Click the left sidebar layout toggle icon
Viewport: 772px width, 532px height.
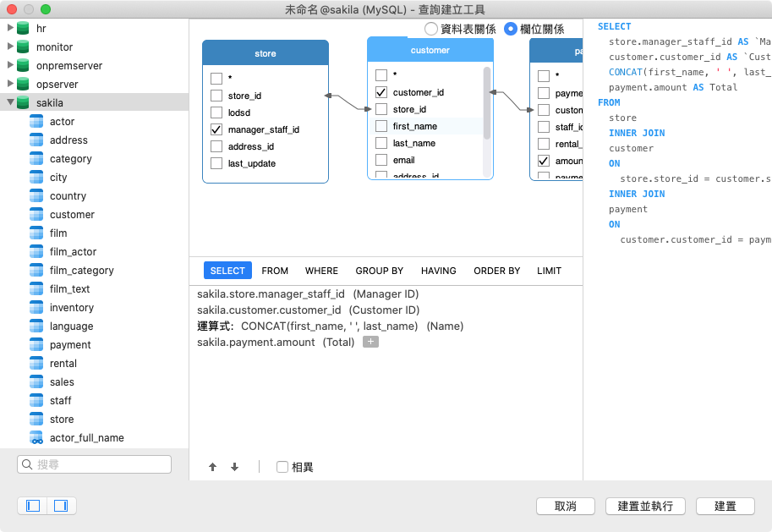pos(31,505)
